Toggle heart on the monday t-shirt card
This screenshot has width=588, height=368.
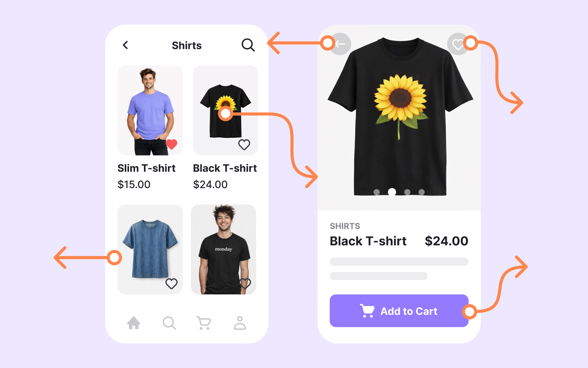[x=245, y=283]
